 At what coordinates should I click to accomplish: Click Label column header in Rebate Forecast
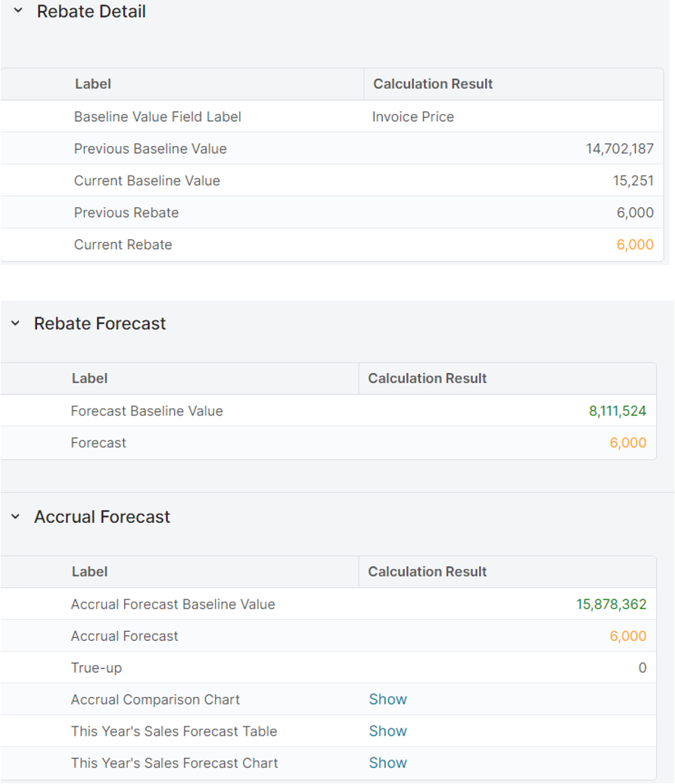point(89,378)
